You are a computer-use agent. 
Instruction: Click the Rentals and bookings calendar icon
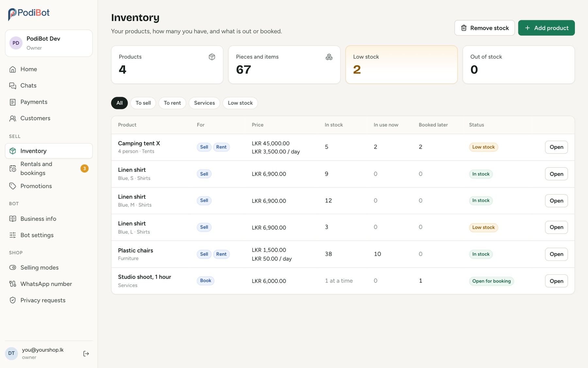tap(13, 168)
